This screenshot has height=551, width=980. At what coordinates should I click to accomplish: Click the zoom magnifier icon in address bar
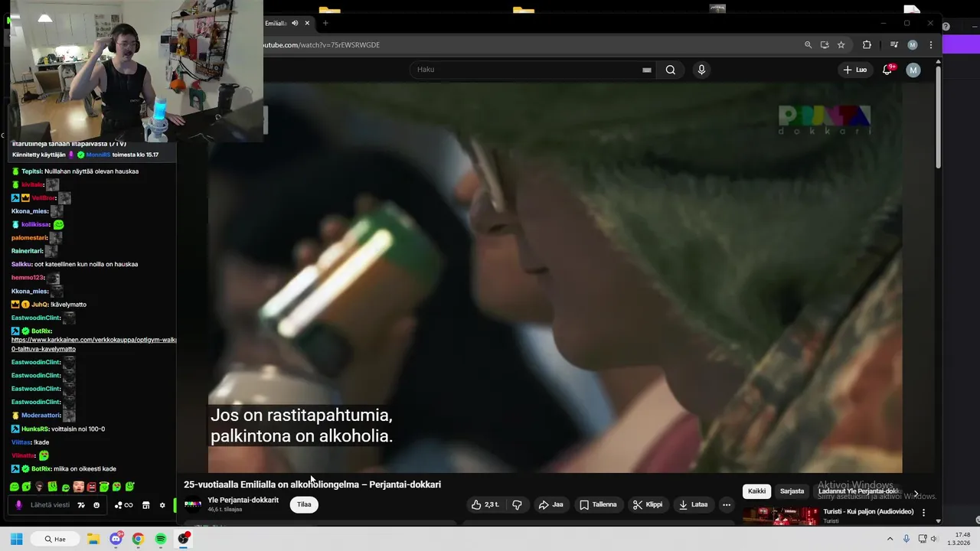click(x=808, y=45)
